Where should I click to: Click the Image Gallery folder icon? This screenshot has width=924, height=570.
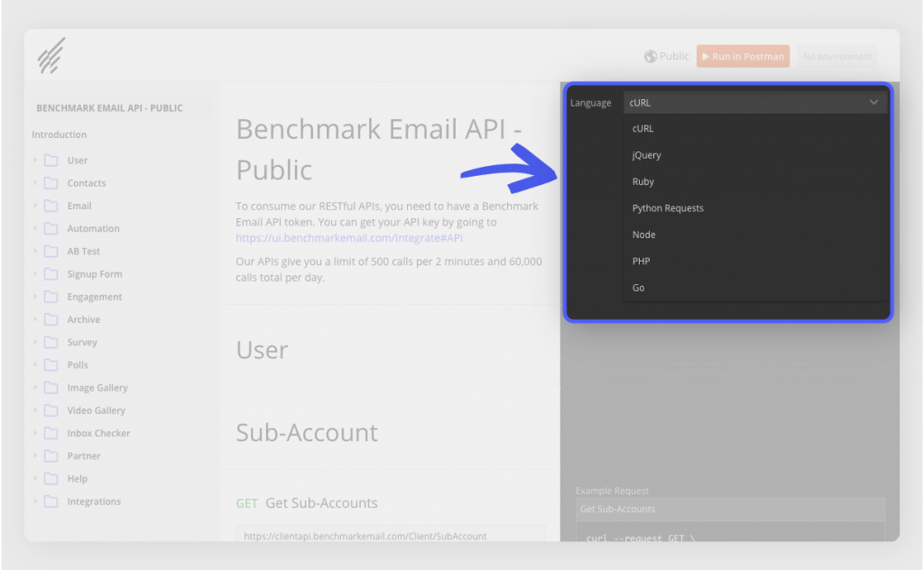click(x=51, y=388)
